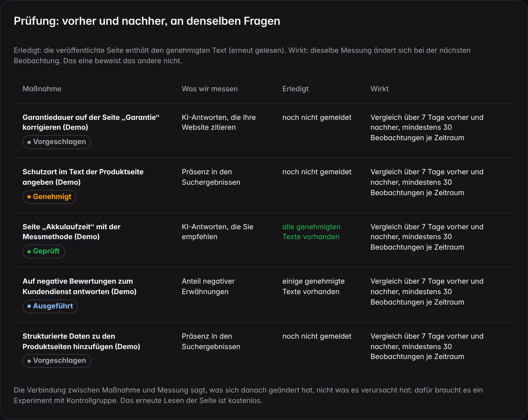Click the heading "Prüfung: vorher und nachher, an denselben Fragen"
This screenshot has height=420, width=528.
[147, 21]
